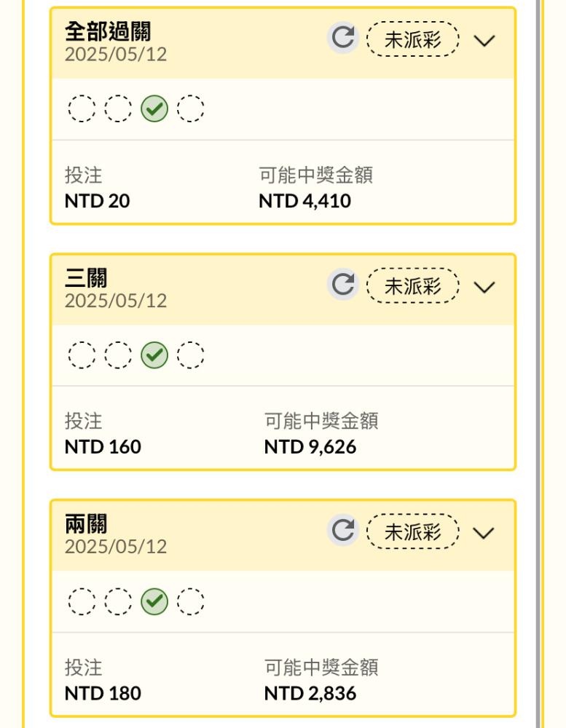This screenshot has width=566, height=728.
Task: Expand the 兩關 bet details chevron
Action: click(x=484, y=532)
